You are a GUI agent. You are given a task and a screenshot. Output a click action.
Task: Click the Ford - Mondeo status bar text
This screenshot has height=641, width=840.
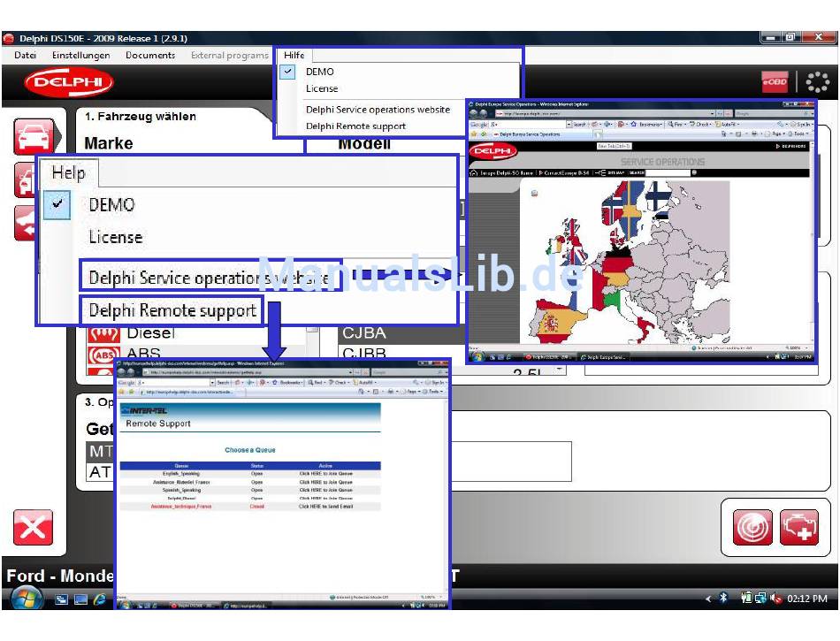[60, 576]
